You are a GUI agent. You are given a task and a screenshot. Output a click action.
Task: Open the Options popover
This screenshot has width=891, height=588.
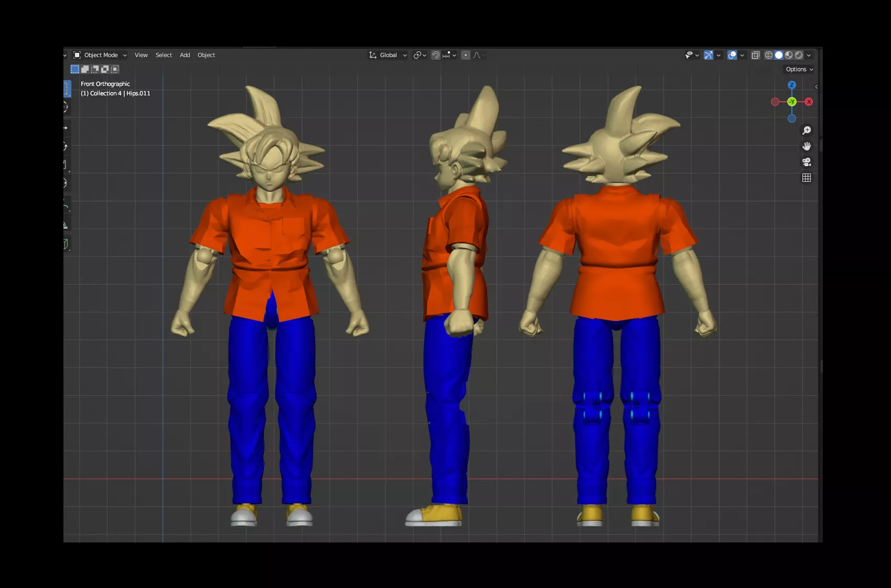coord(799,69)
